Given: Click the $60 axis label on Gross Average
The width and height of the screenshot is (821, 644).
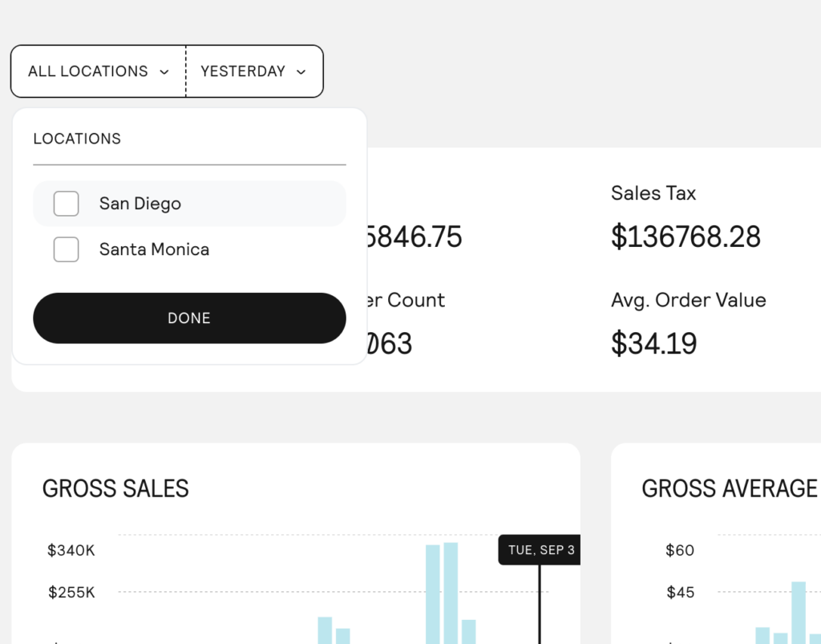Looking at the screenshot, I should (680, 550).
